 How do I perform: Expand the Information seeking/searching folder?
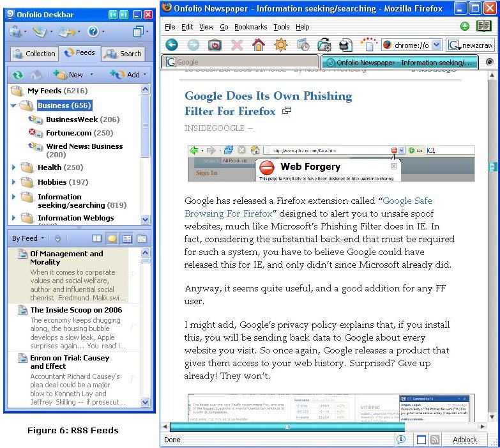click(x=13, y=197)
